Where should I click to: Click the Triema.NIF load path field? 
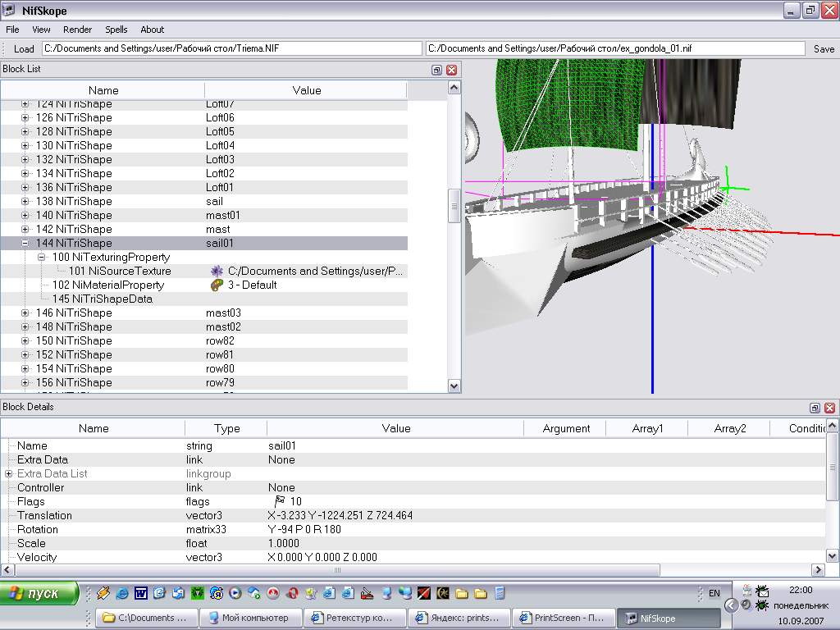click(x=231, y=48)
